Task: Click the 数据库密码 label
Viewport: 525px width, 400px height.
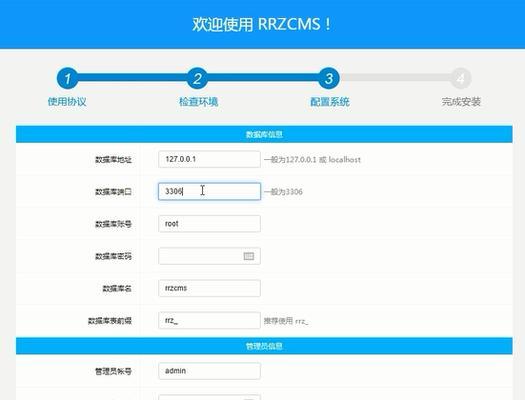Action: click(x=114, y=256)
